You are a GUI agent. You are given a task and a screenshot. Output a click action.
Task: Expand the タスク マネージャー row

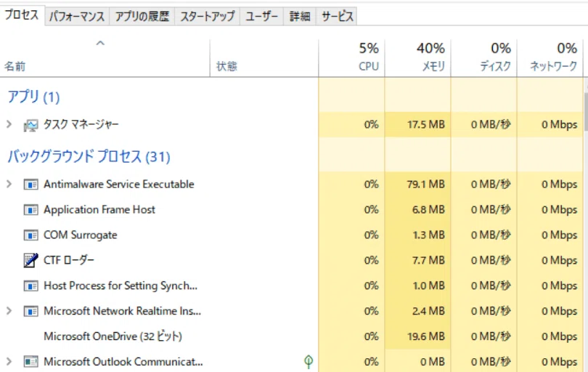(x=9, y=124)
